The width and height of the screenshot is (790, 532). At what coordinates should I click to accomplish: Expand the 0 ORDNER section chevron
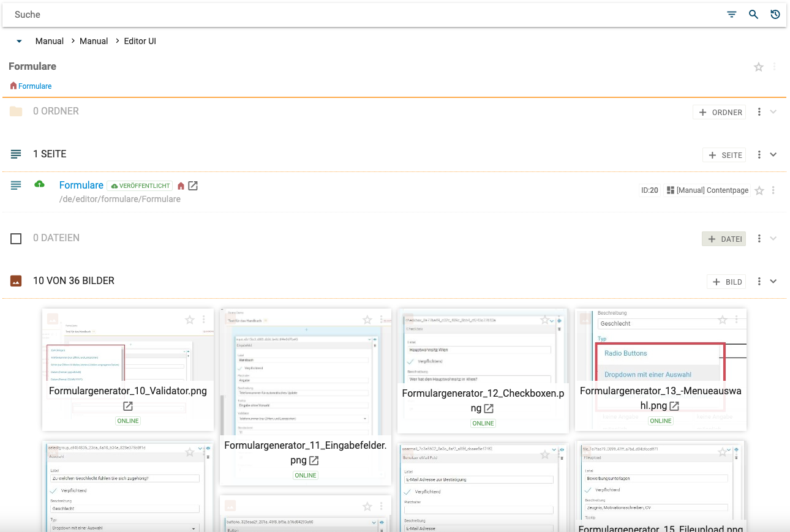[773, 112]
